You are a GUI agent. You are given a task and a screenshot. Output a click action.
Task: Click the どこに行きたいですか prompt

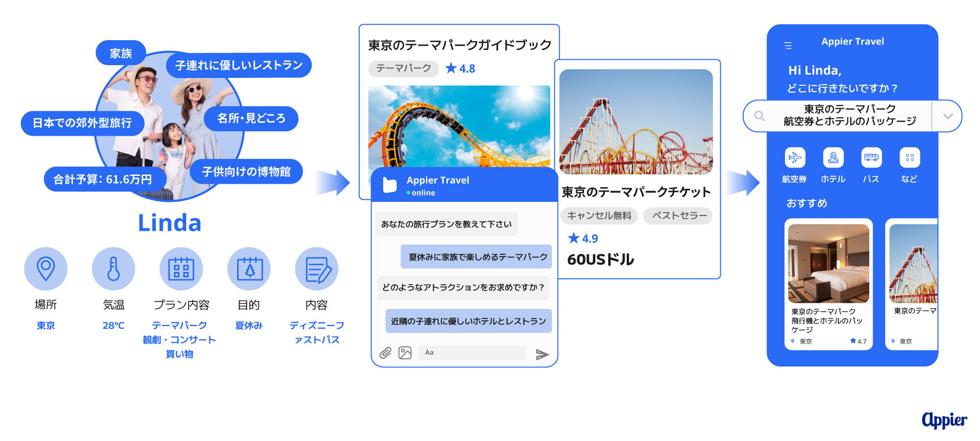pos(842,88)
